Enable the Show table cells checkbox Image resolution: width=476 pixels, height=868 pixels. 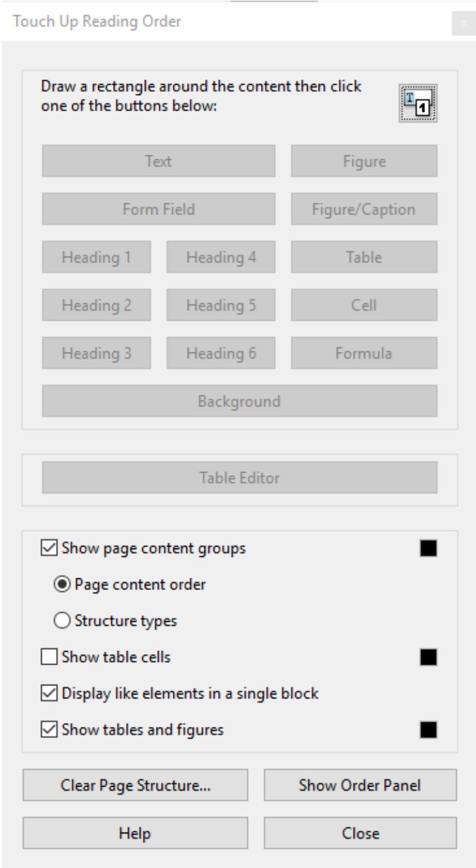point(48,657)
